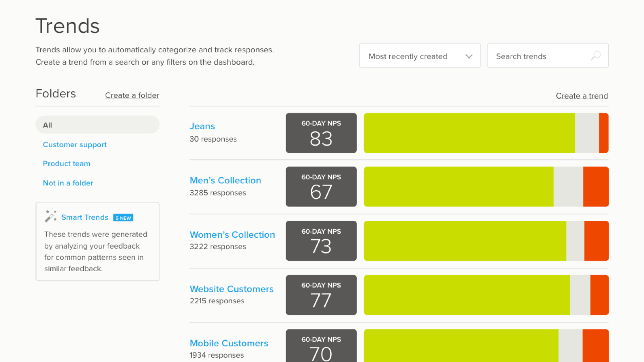The width and height of the screenshot is (644, 362).
Task: Click the Smart Trends magic wand icon
Action: (x=50, y=216)
